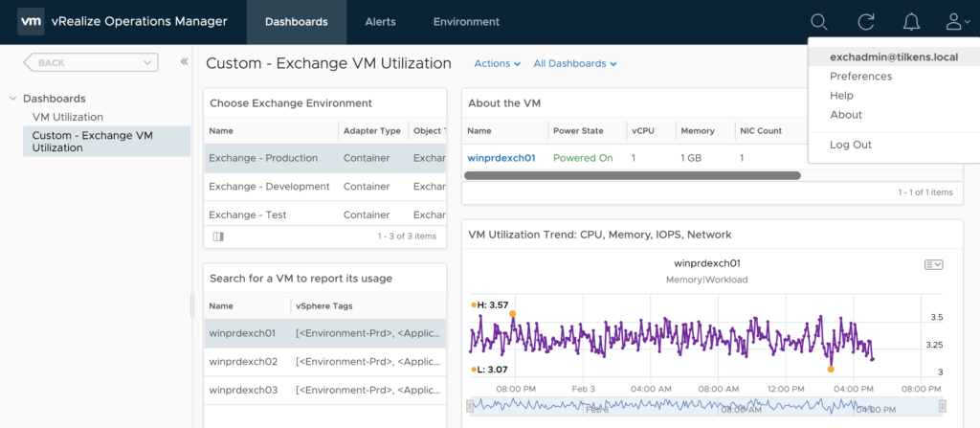This screenshot has width=980, height=428.
Task: Open the notifications bell icon
Action: (x=911, y=21)
